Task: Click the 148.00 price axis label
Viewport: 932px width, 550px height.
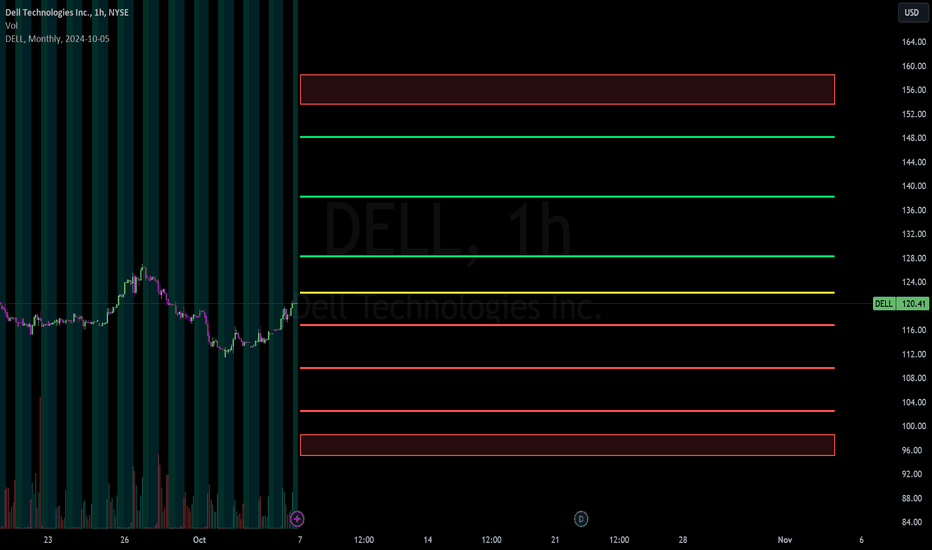Action: (914, 138)
